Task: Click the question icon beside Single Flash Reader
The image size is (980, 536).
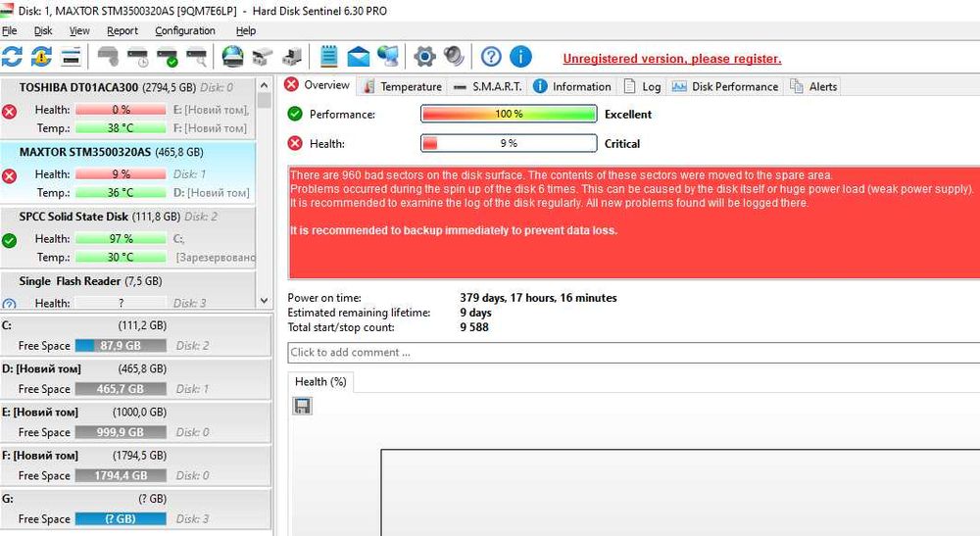Action: coord(10,304)
